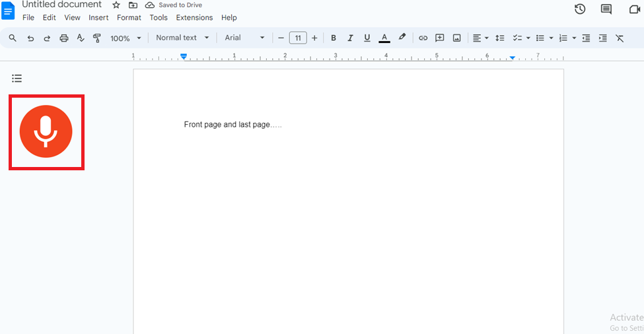Open the text color picker

384,38
